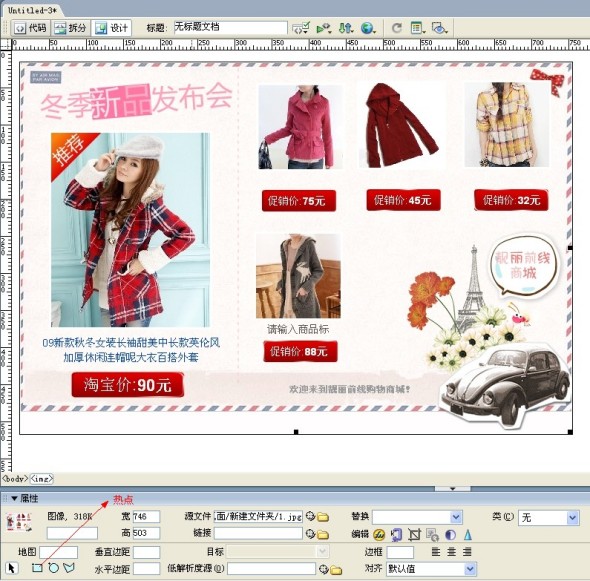Click point-to-file icon beside 低解析度源
This screenshot has width=590, height=581.
coord(323,569)
